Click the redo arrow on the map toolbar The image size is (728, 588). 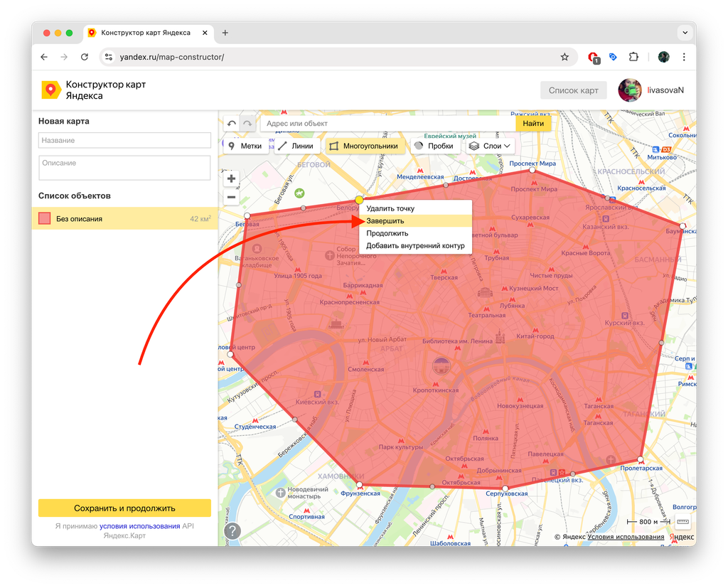point(247,124)
